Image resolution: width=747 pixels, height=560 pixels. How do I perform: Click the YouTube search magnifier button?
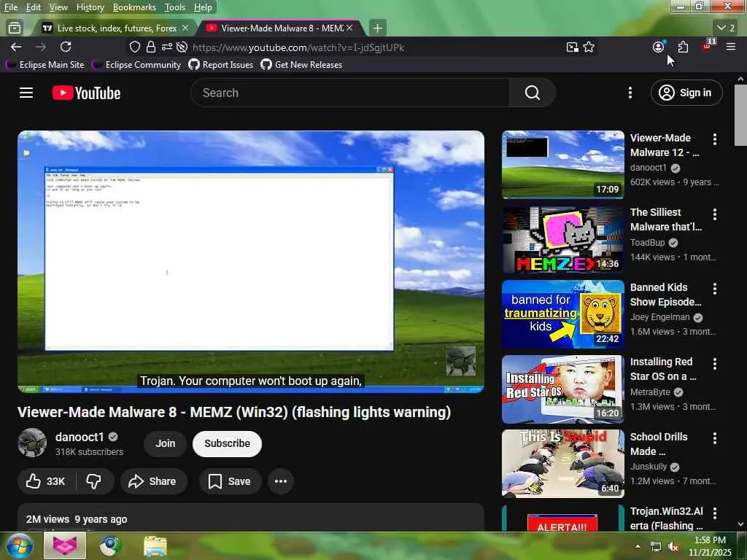click(x=532, y=93)
